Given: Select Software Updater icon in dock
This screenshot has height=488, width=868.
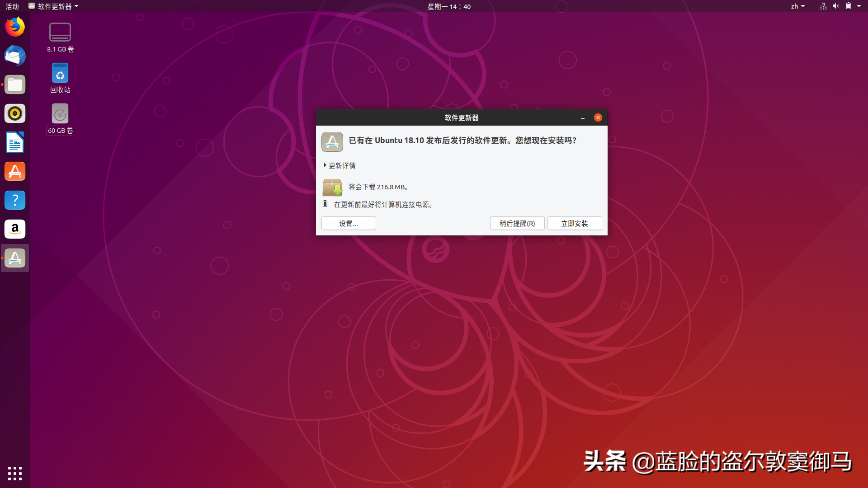Looking at the screenshot, I should click(15, 258).
